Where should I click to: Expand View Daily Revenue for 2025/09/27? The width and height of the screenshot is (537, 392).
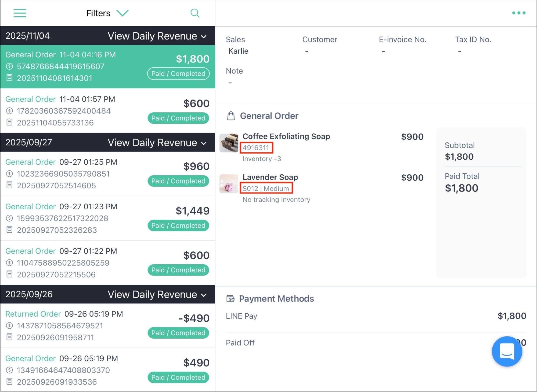[x=157, y=142]
